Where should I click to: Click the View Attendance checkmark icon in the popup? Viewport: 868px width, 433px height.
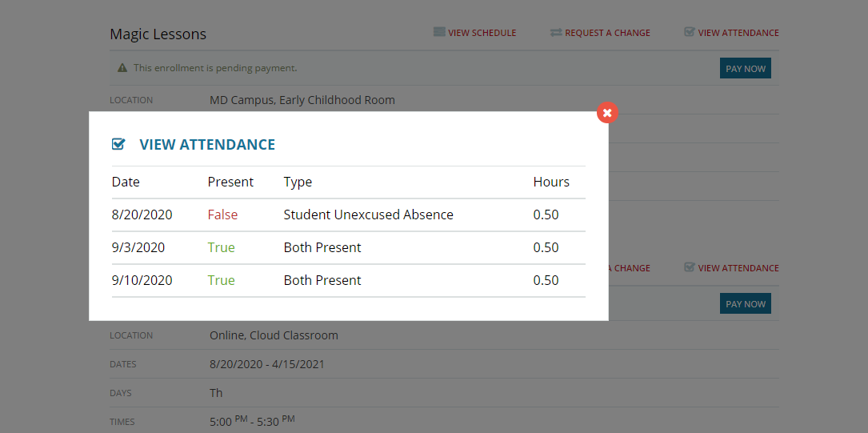pos(118,144)
